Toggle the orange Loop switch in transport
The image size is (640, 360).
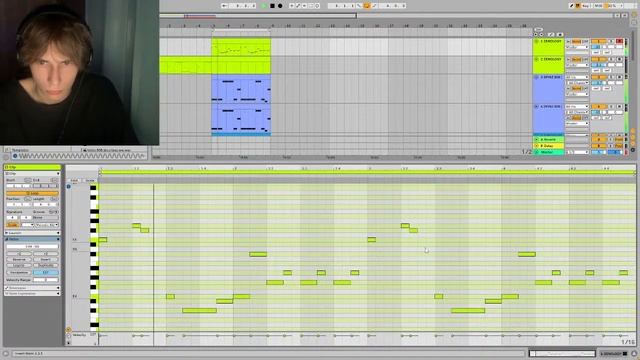(366, 6)
